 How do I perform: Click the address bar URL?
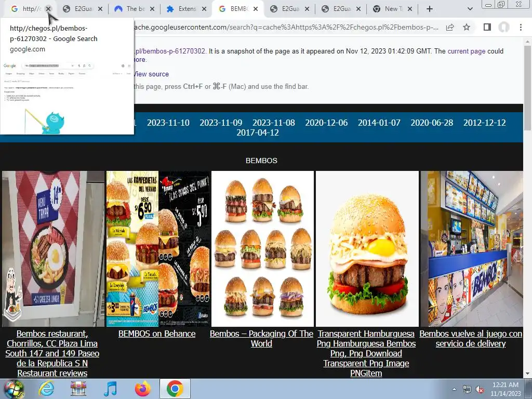coord(286,27)
